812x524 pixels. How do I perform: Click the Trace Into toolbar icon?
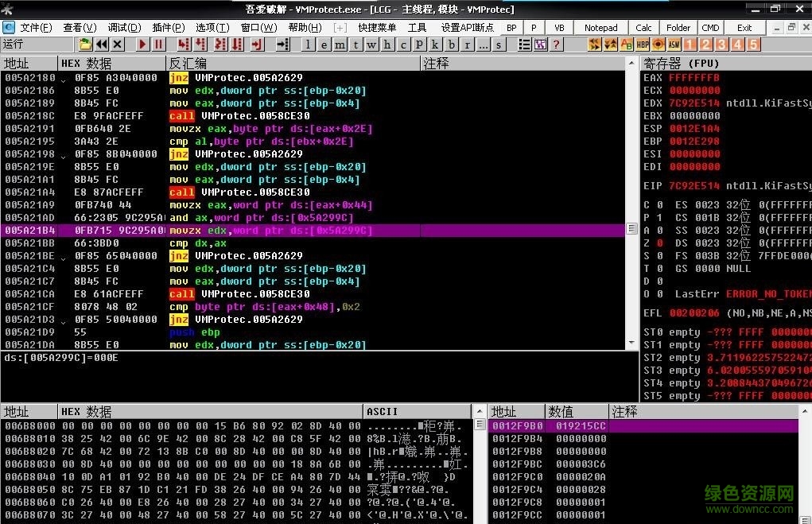point(220,45)
